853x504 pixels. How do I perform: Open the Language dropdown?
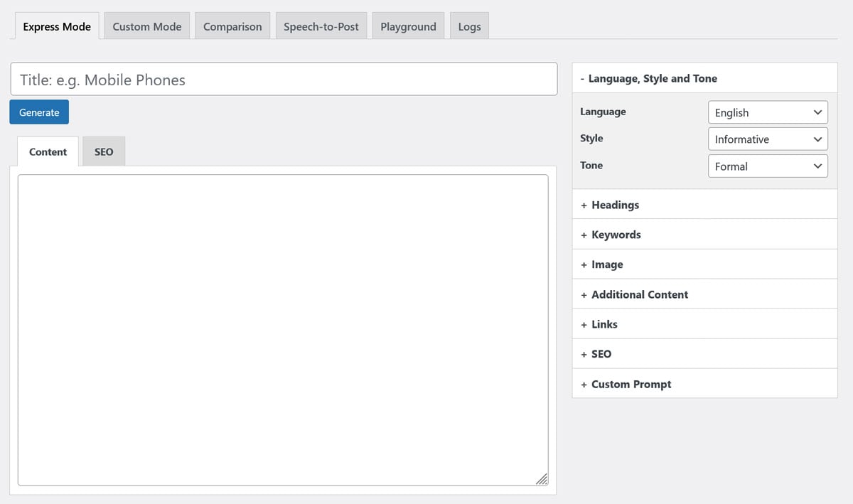(768, 112)
